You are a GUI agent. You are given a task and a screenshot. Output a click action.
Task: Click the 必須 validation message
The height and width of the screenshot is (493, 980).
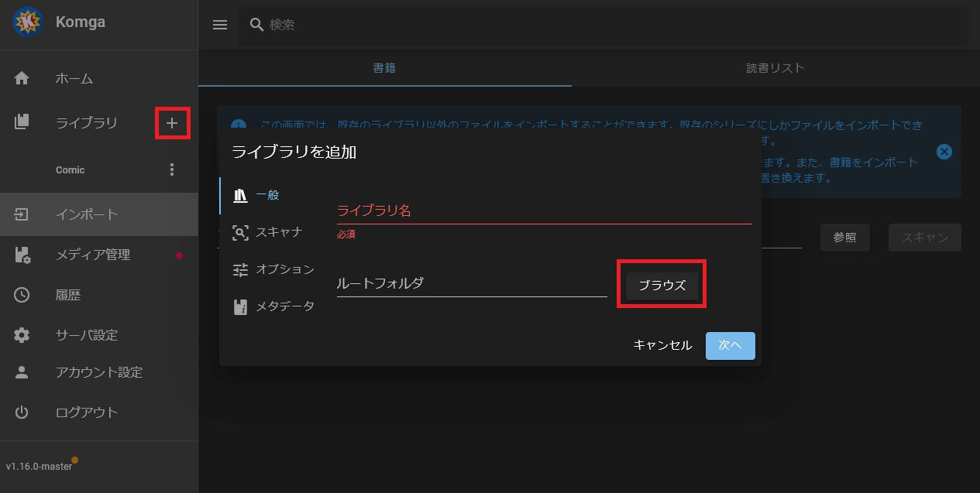346,234
